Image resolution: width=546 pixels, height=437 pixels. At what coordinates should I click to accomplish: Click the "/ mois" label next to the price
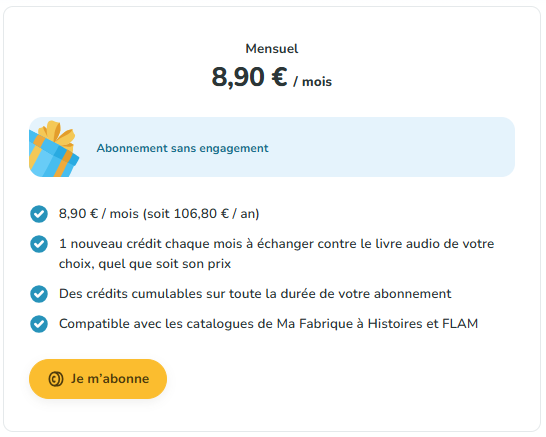(312, 82)
